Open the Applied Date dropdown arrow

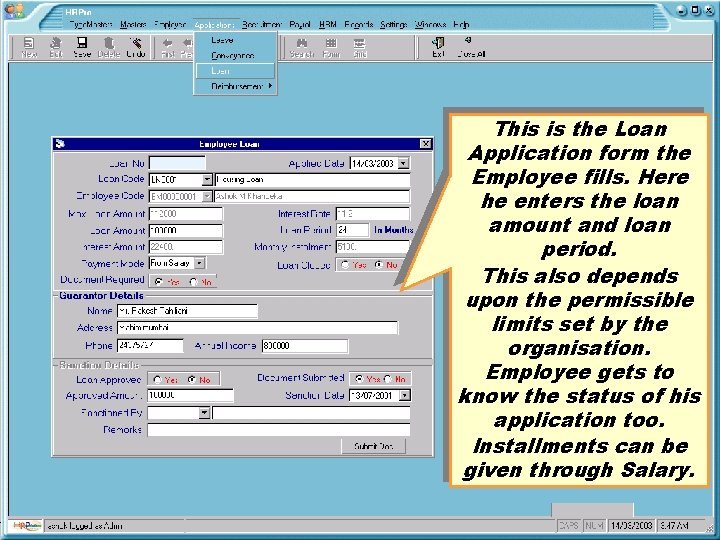click(x=404, y=163)
